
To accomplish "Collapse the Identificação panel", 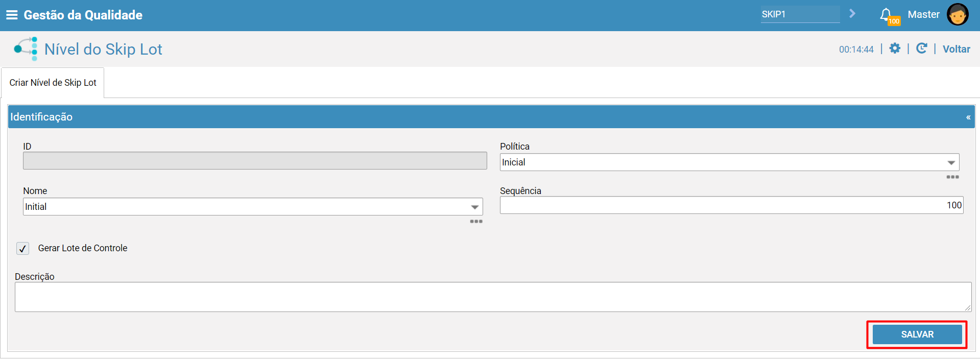I will [x=968, y=117].
